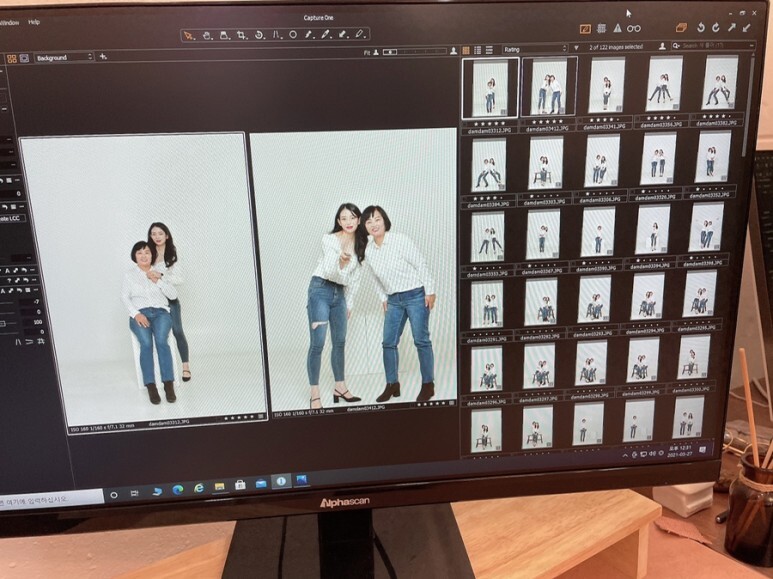
Task: Click the thumbnail size person icon
Action: coord(662,46)
